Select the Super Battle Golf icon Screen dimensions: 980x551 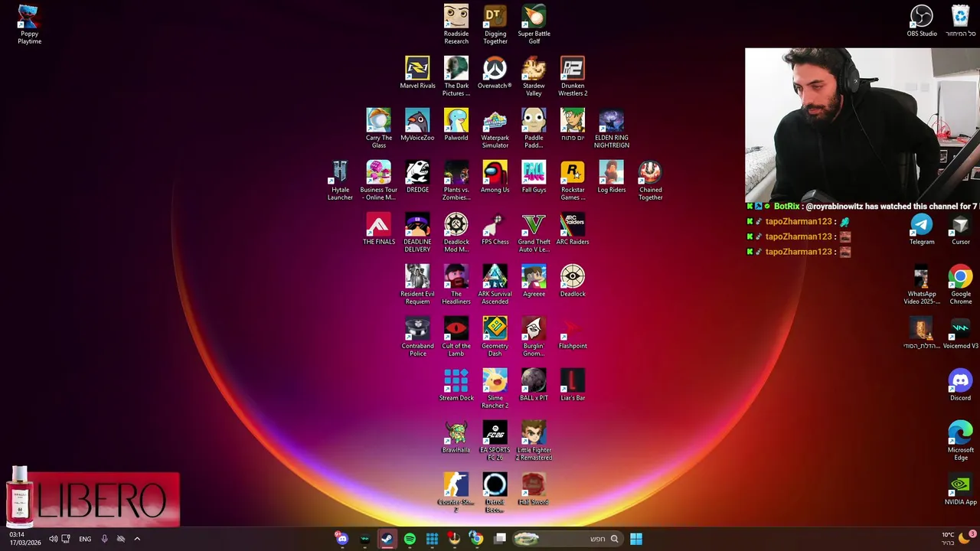534,24
